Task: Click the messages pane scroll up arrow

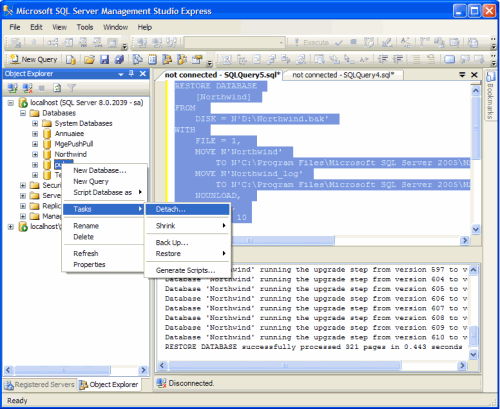Action: 473,270
